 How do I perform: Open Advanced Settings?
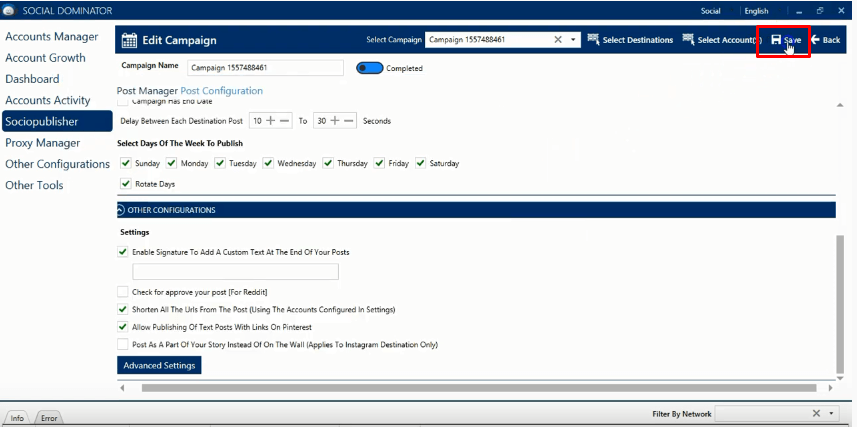(159, 365)
